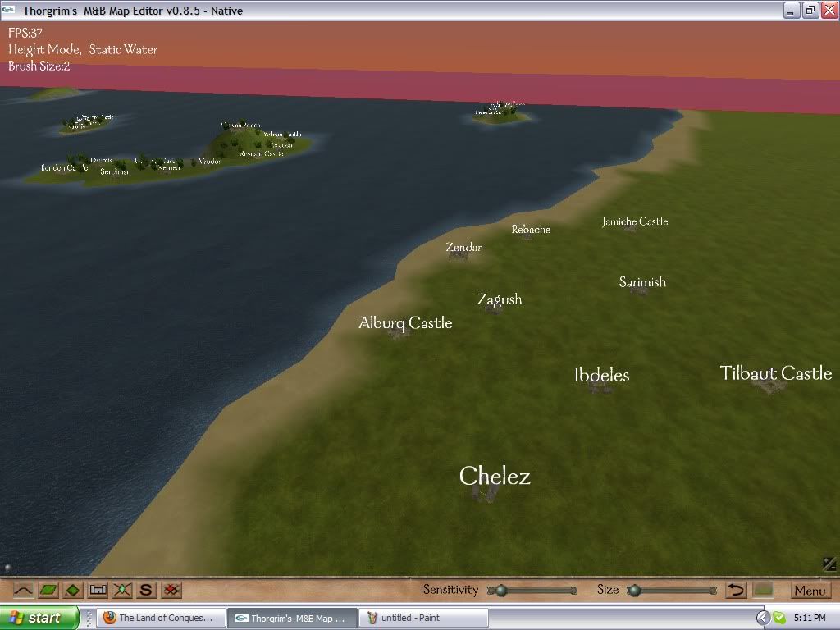
Task: Click the undo arrow icon
Action: pyautogui.click(x=736, y=589)
